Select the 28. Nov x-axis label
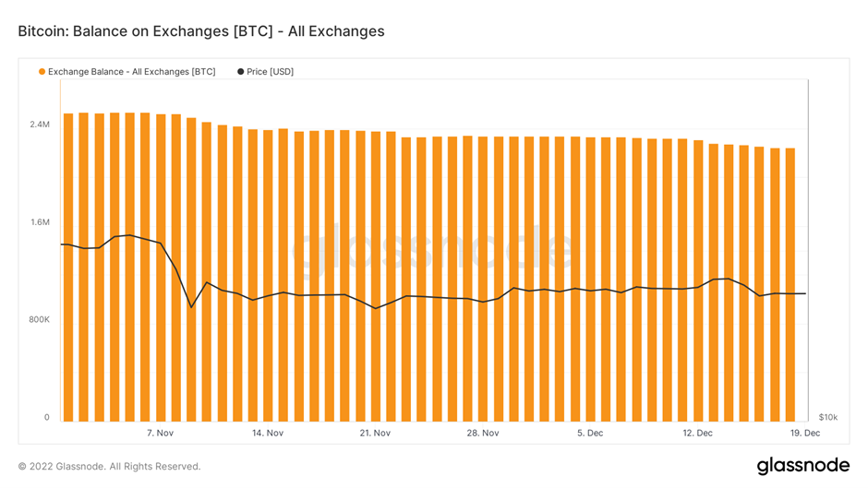The height and width of the screenshot is (488, 868). 483,433
